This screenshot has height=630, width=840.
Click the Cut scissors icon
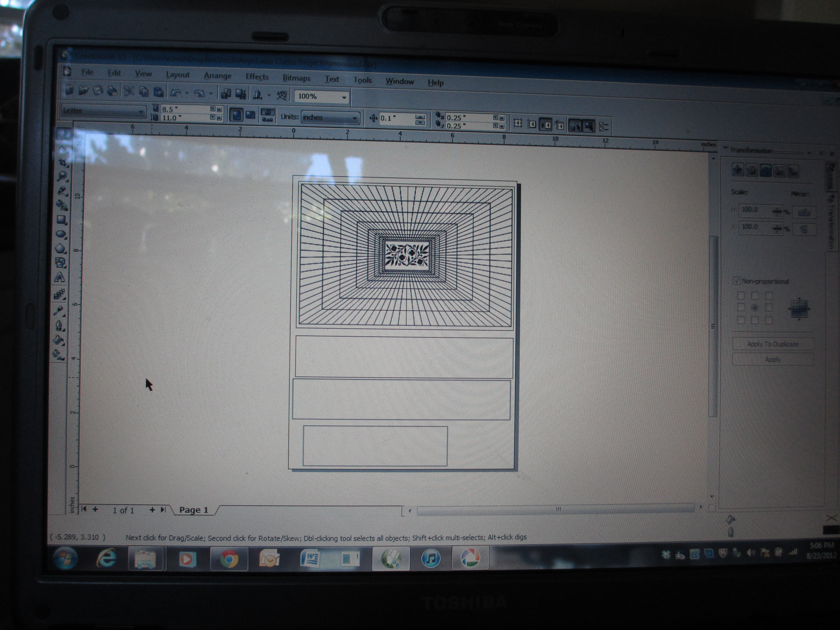point(129,91)
